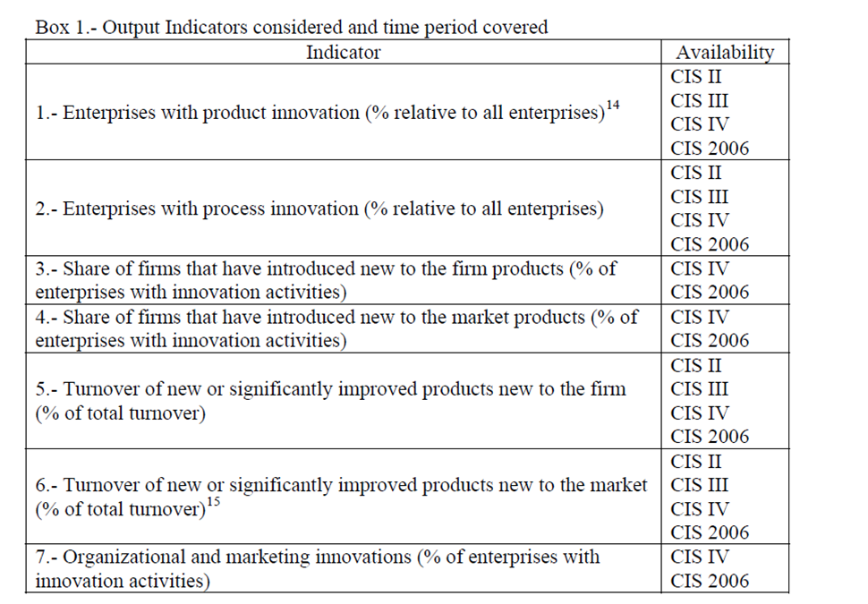Screen dimensions: 868x604
Task: Click CIS IV in indicator 7 row
Action: (x=700, y=557)
